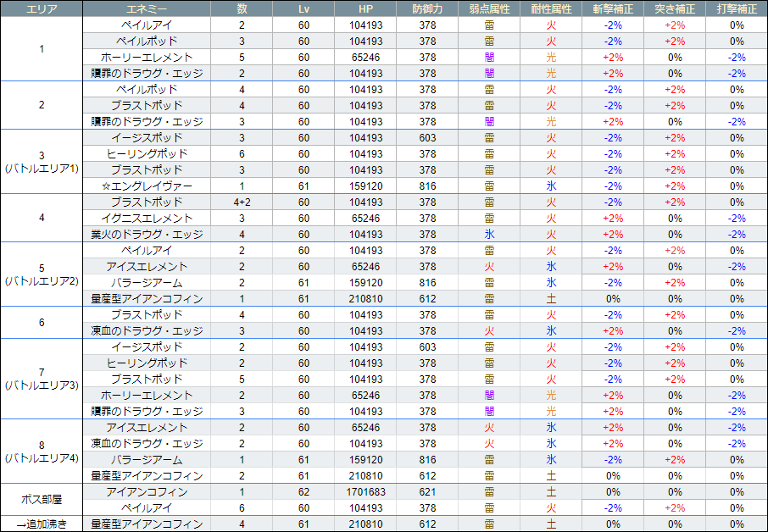The image size is (768, 532).
Task: Click the 突き補正 column header
Action: (675, 8)
